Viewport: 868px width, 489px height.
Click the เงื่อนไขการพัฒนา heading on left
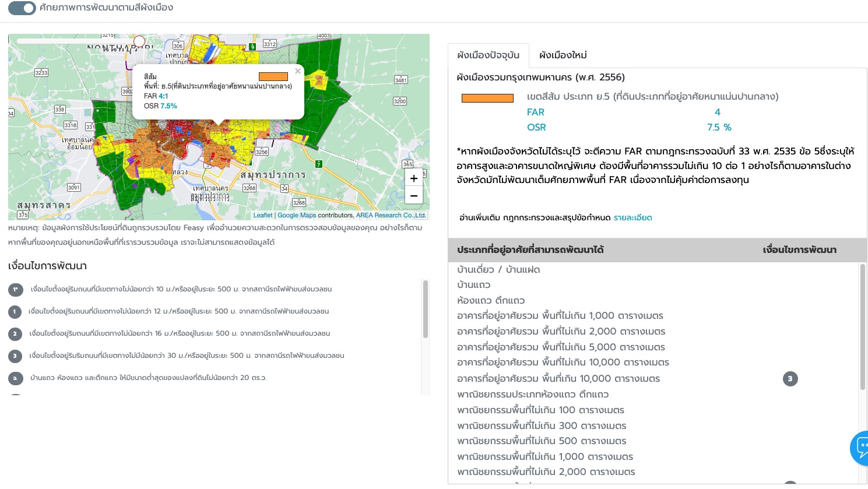pos(47,266)
